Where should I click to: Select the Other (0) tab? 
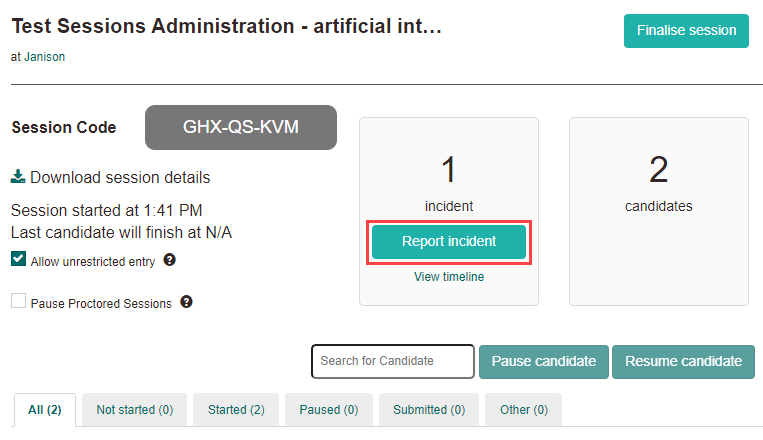point(524,410)
